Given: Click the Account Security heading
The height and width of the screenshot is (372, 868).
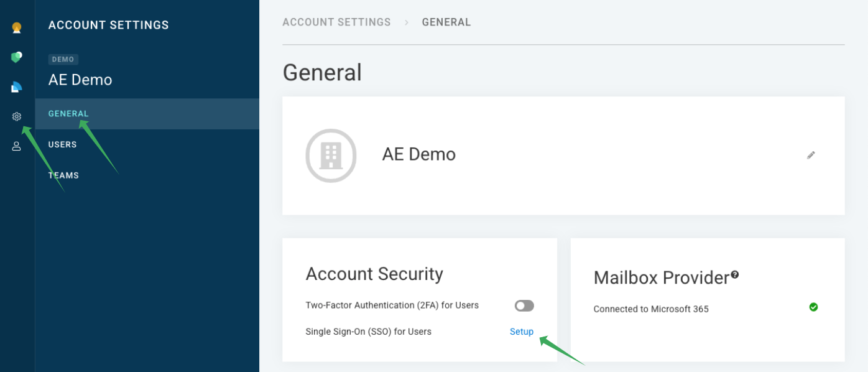Looking at the screenshot, I should (x=374, y=274).
